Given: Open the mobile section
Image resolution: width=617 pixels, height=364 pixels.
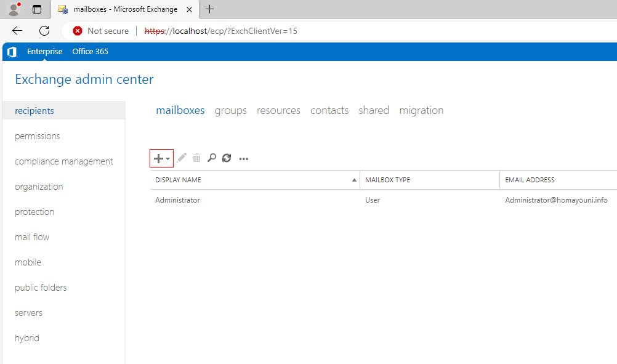Looking at the screenshot, I should [x=28, y=262].
